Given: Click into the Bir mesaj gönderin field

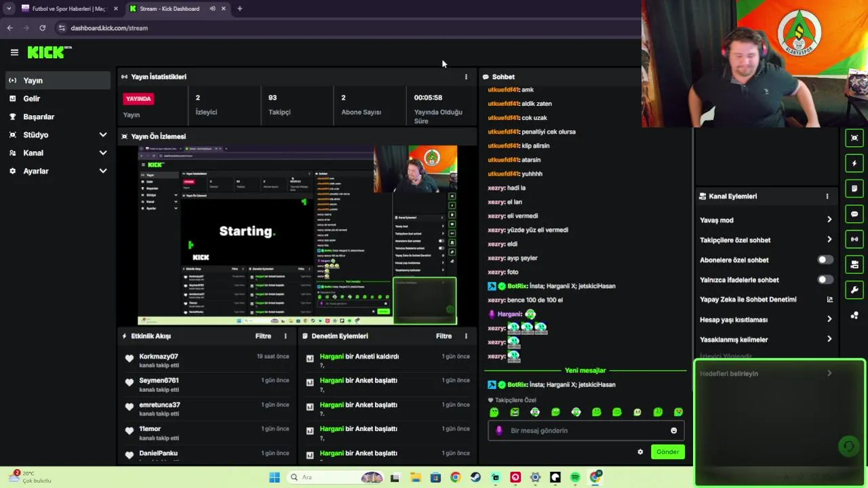Looking at the screenshot, I should [585, 430].
